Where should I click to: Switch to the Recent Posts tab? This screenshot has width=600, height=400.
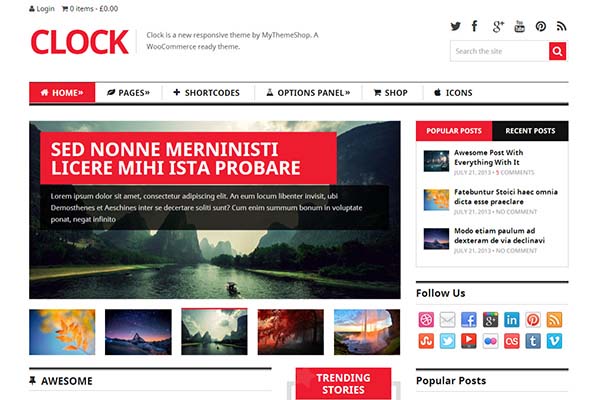530,131
